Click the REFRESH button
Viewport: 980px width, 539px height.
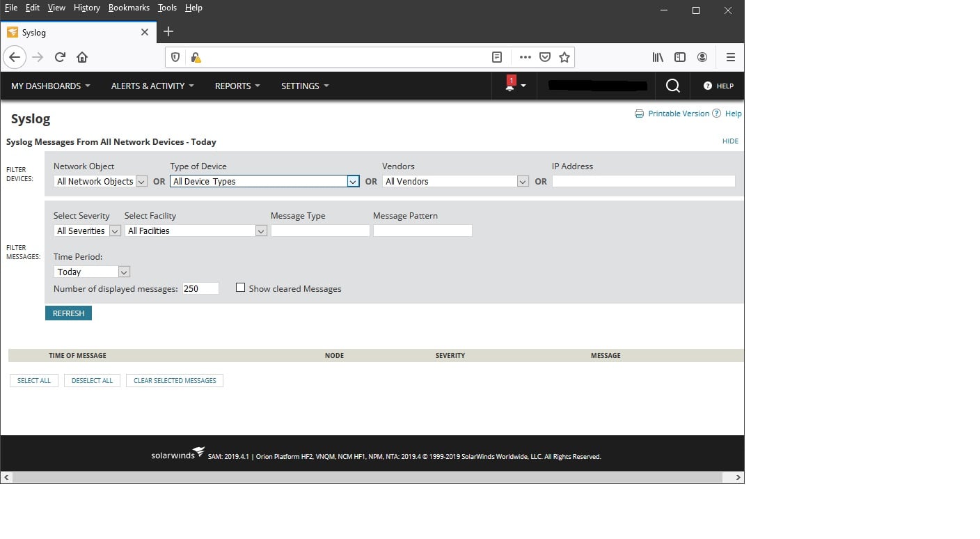click(68, 313)
